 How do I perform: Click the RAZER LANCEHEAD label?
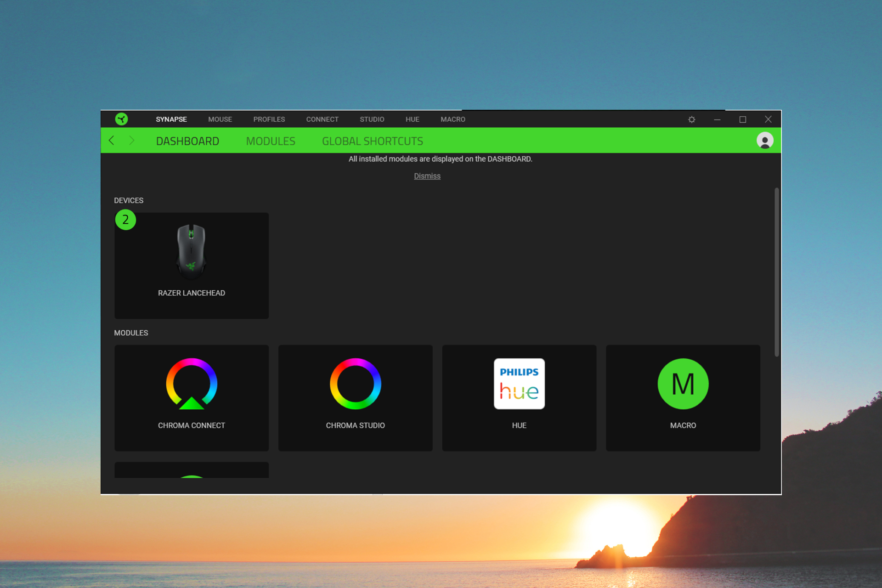(192, 293)
